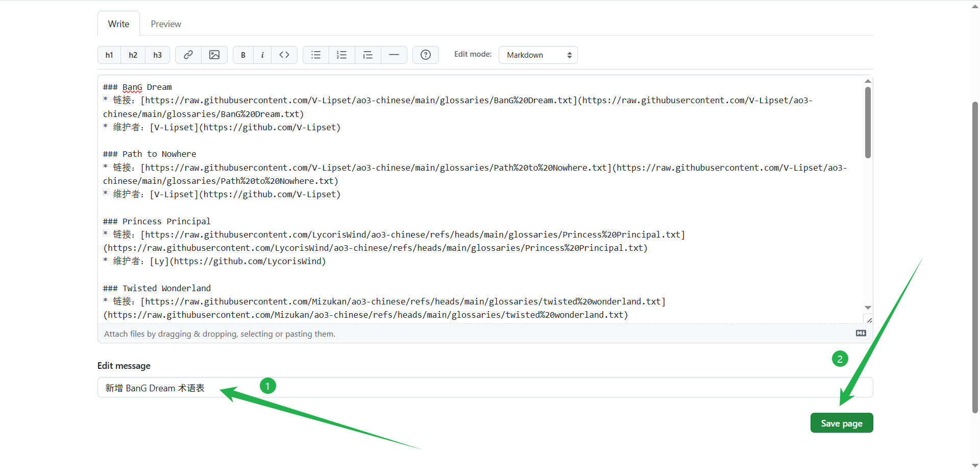980x471 pixels.
Task: Insert code with the angle brackets icon
Action: tap(284, 55)
